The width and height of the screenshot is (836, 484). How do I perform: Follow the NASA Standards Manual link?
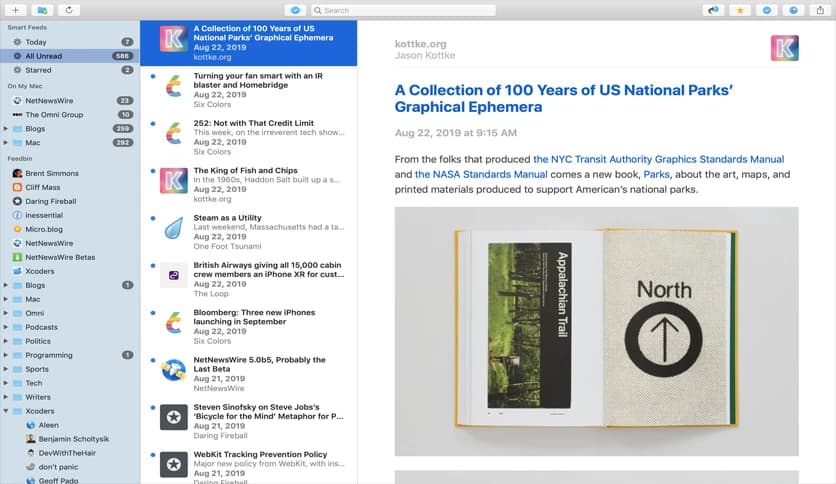(481, 174)
